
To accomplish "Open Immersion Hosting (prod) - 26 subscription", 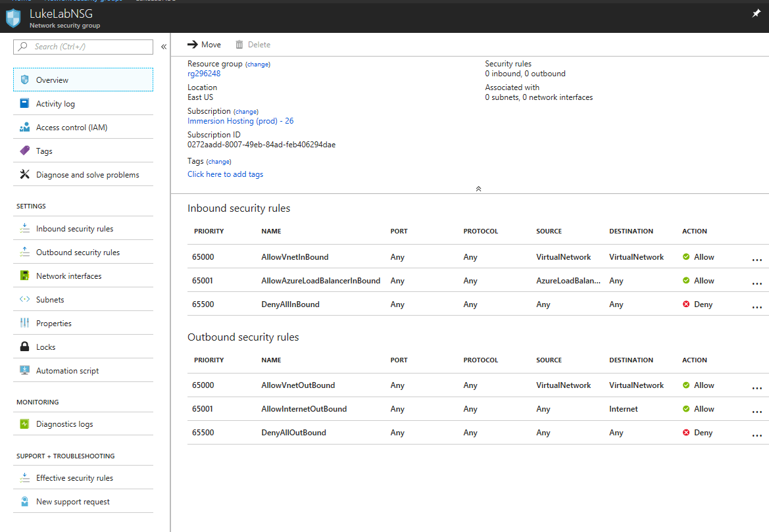I will [x=240, y=120].
